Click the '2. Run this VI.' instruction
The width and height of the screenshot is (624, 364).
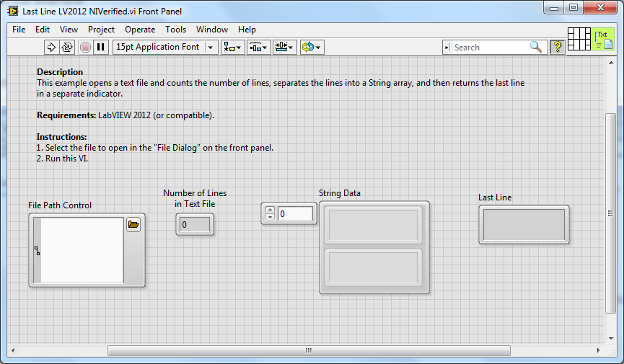(62, 159)
